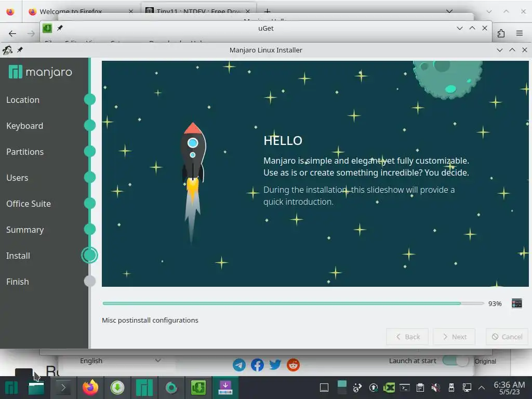This screenshot has width=532, height=399.
Task: Select the Partitions step in the sidebar
Action: [x=25, y=152]
